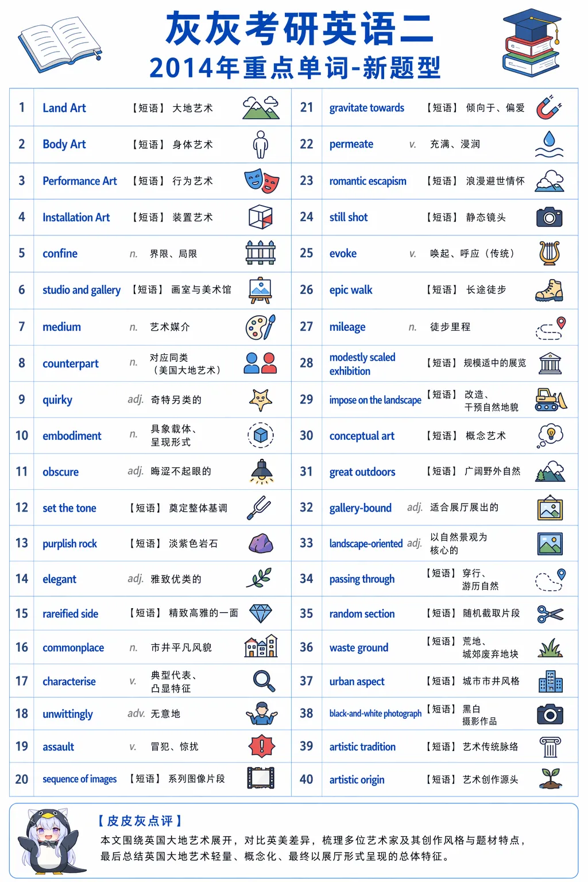Image resolution: width=588 pixels, height=882 pixels.
Task: Click the mountain icon beside Land Art
Action: [x=261, y=107]
